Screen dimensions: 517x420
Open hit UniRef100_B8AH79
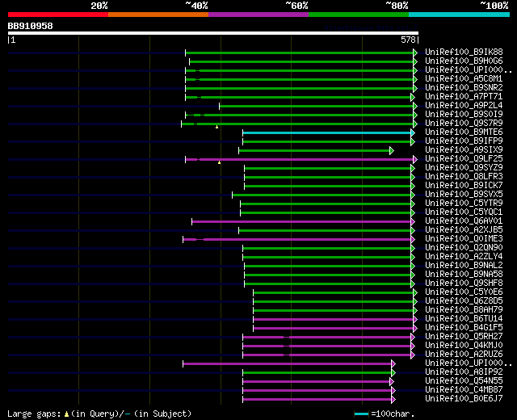(464, 310)
